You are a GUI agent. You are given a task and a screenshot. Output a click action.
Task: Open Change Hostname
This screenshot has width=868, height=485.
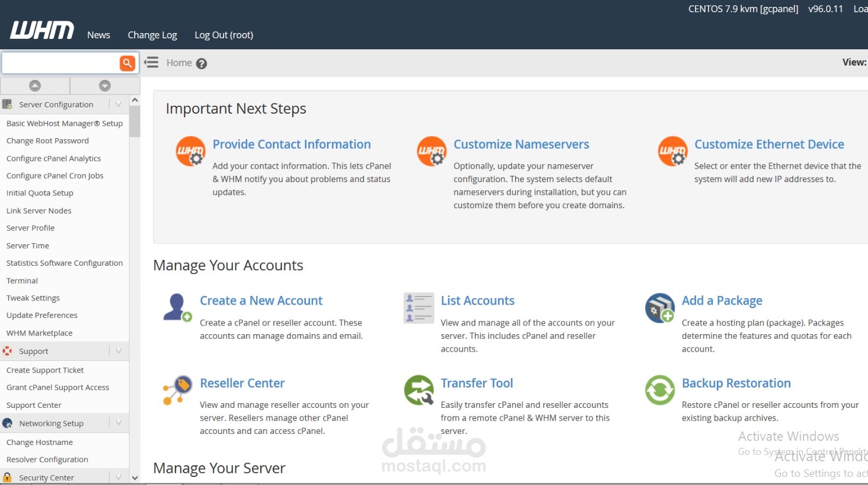[x=39, y=442]
